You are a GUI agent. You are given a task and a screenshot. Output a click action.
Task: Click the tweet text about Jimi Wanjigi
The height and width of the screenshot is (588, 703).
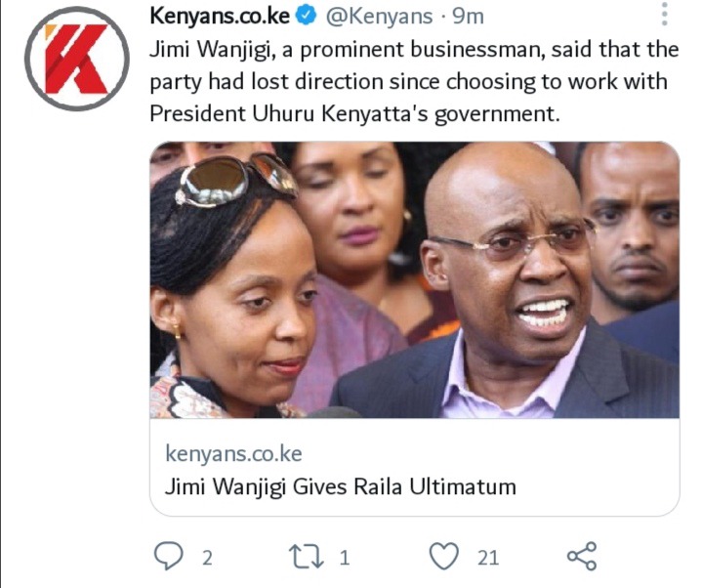414,81
